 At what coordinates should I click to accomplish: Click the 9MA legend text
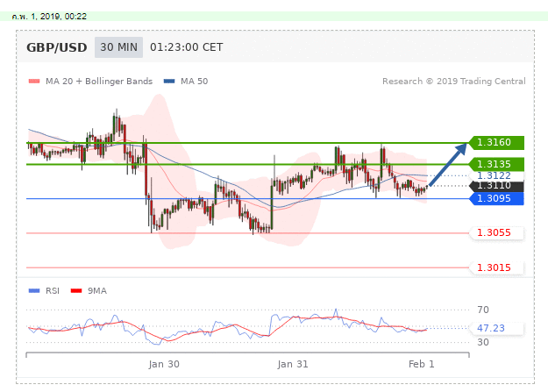(97, 291)
